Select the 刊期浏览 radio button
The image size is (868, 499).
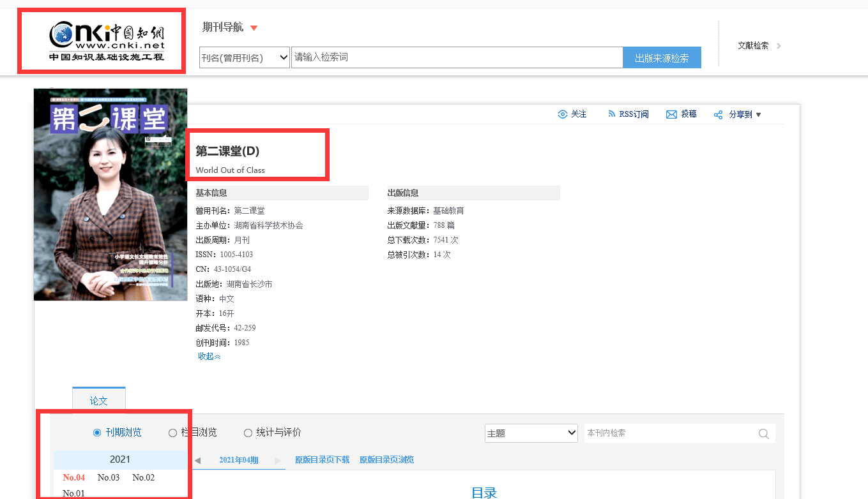(97, 433)
